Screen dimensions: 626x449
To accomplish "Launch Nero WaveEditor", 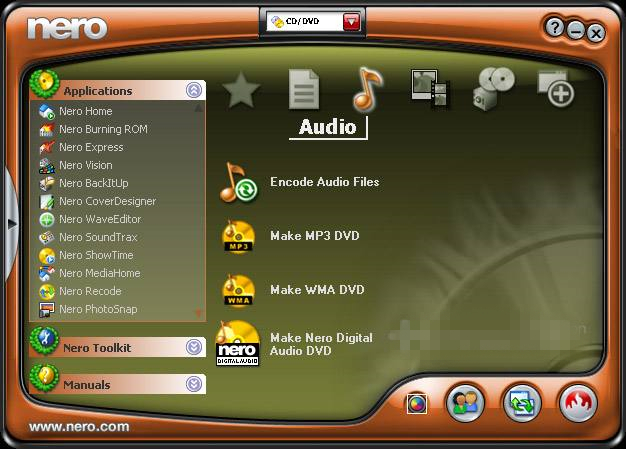I will (x=100, y=219).
